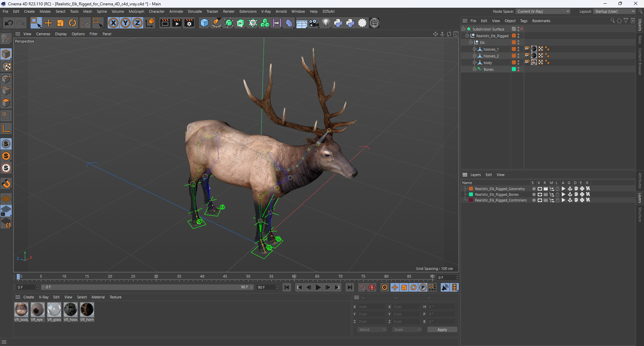Image resolution: width=644 pixels, height=346 pixels.
Task: Open the Layout Startup dropdown
Action: coord(614,11)
